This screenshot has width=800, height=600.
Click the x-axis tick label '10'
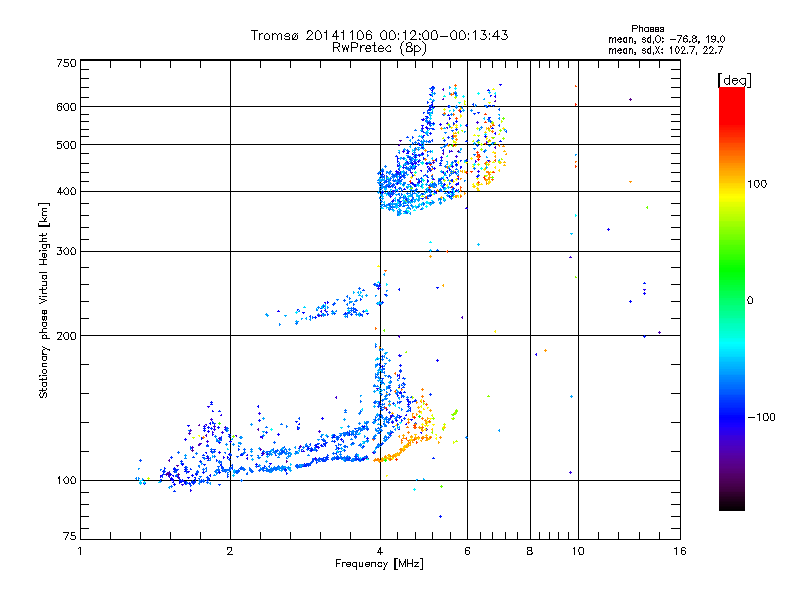[x=578, y=551]
